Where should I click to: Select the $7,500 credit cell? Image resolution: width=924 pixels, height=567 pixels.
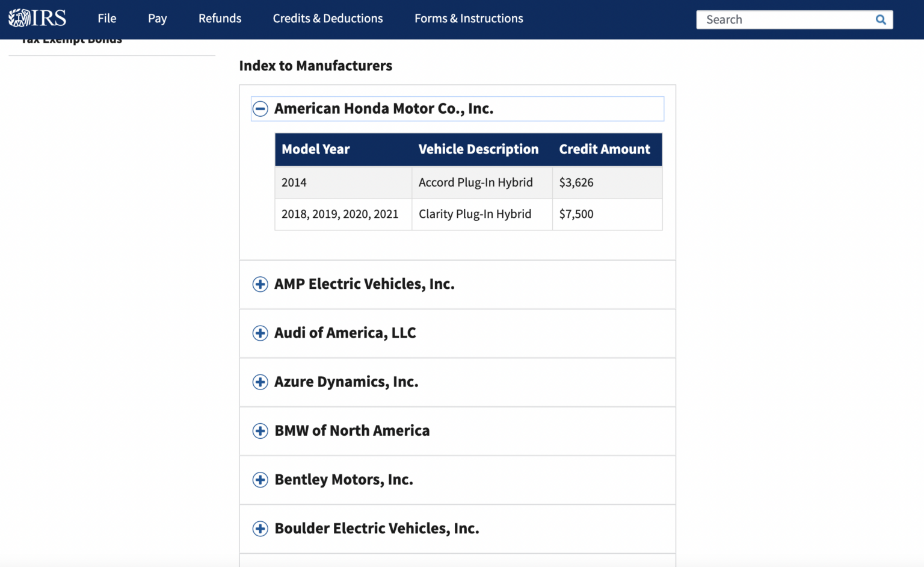[x=608, y=214]
